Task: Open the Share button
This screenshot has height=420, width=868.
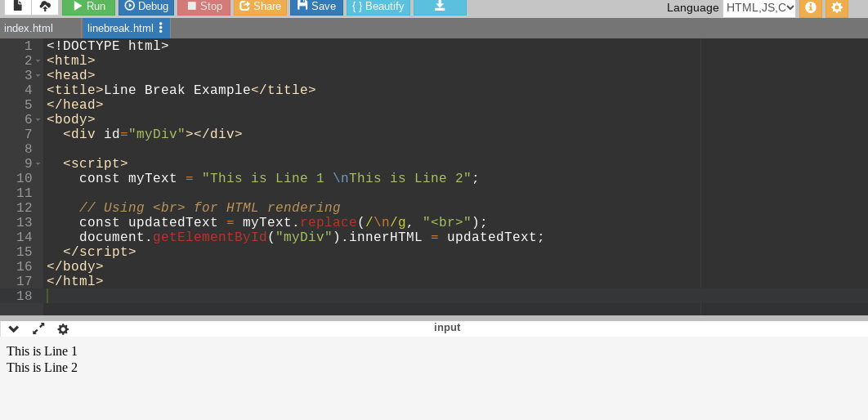Action: point(260,7)
